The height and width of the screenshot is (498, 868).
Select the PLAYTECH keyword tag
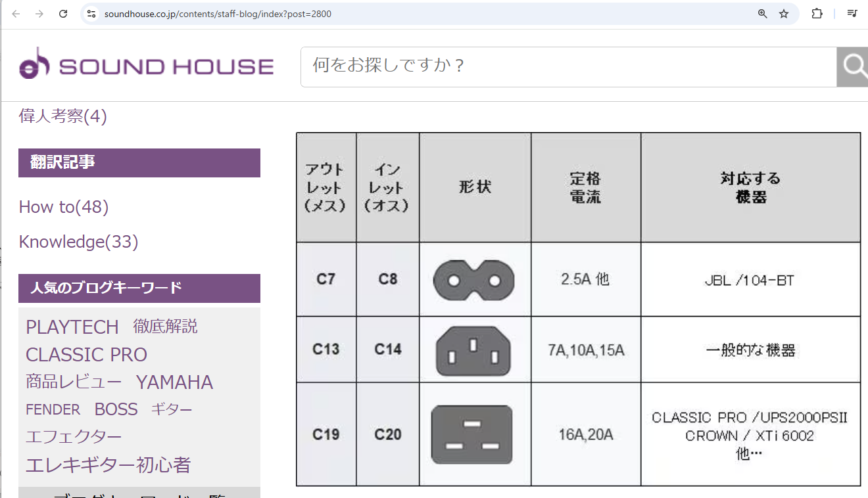point(72,327)
